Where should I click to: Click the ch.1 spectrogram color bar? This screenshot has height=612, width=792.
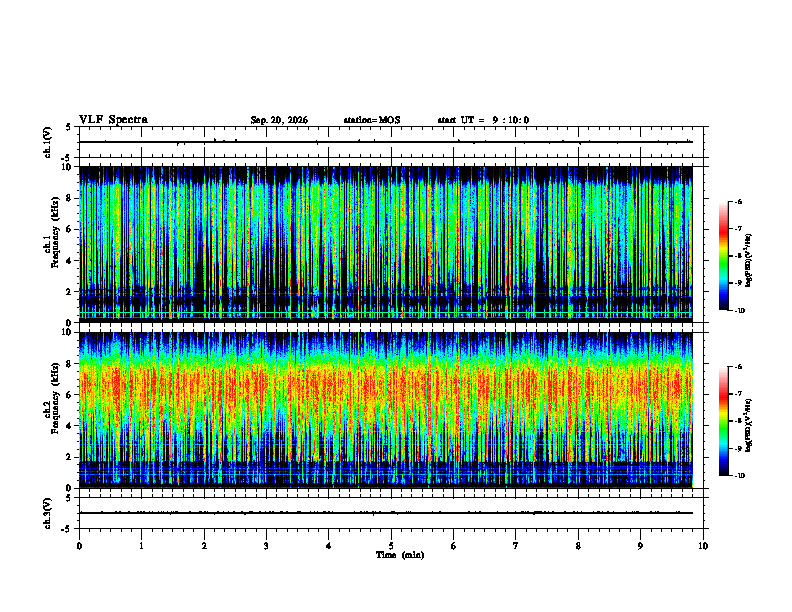(x=723, y=256)
